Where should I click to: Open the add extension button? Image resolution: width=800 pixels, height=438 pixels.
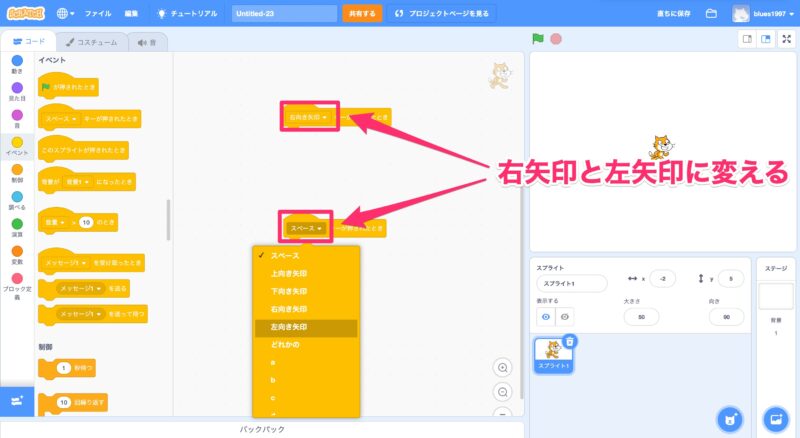point(17,400)
